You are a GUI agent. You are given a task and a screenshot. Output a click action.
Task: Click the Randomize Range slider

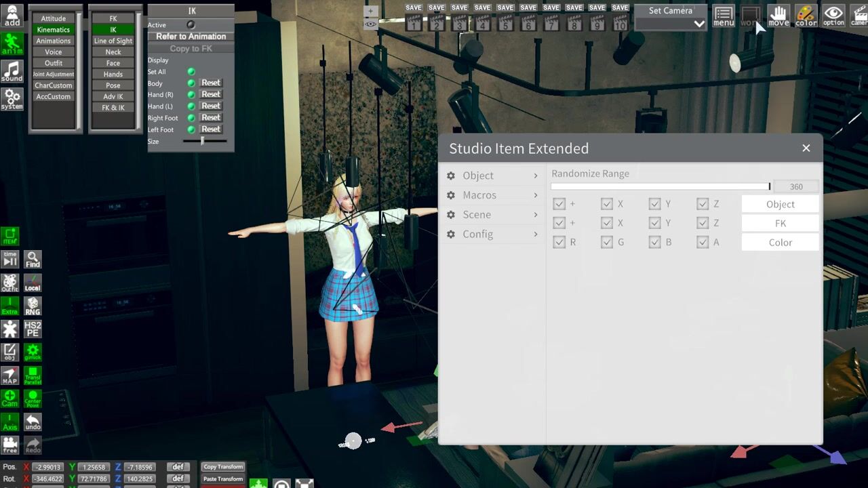tap(660, 186)
